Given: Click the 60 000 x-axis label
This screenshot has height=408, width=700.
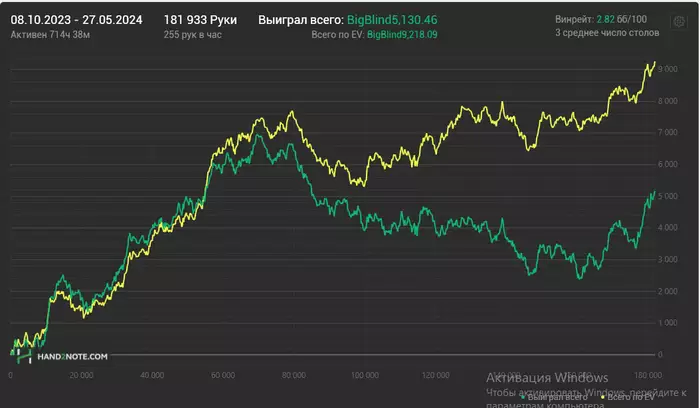Looking at the screenshot, I should tap(223, 375).
